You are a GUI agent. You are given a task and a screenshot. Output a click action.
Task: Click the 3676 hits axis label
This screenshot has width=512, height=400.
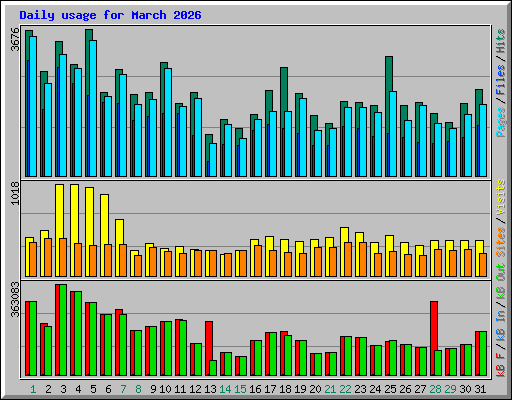click(x=15, y=39)
